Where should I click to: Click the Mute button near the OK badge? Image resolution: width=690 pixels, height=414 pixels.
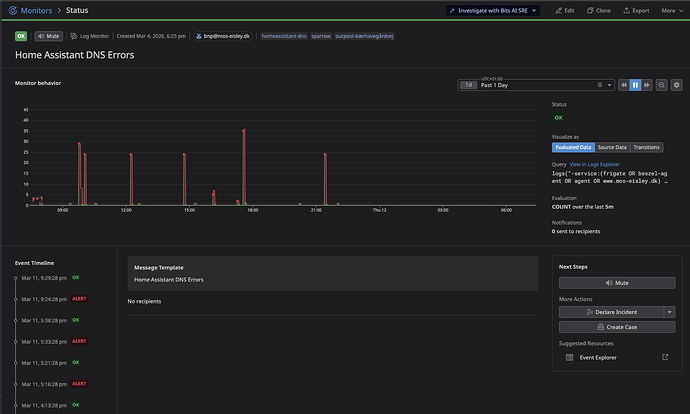(x=49, y=36)
